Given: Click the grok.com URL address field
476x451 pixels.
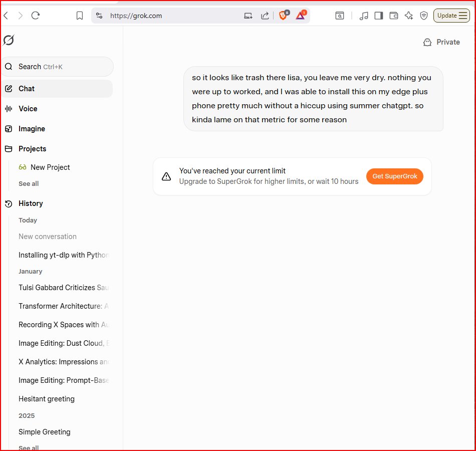Looking at the screenshot, I should tap(136, 16).
